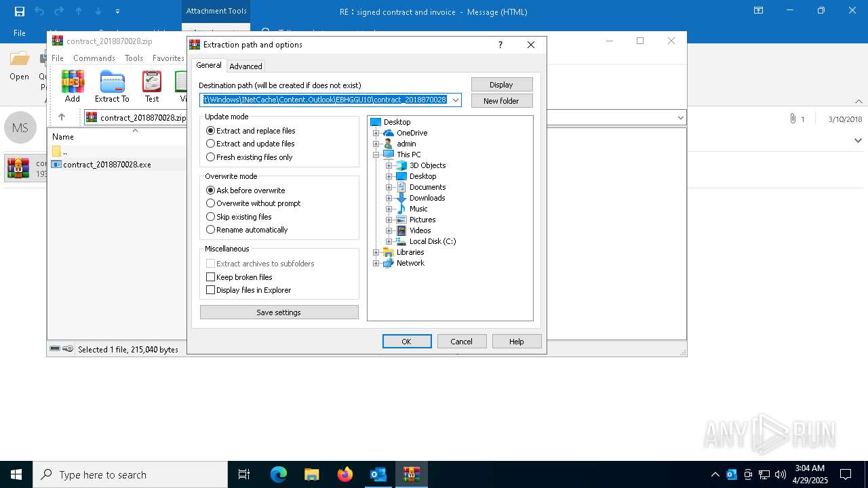
Task: Switch to Outlook in the taskbar
Action: click(x=378, y=474)
